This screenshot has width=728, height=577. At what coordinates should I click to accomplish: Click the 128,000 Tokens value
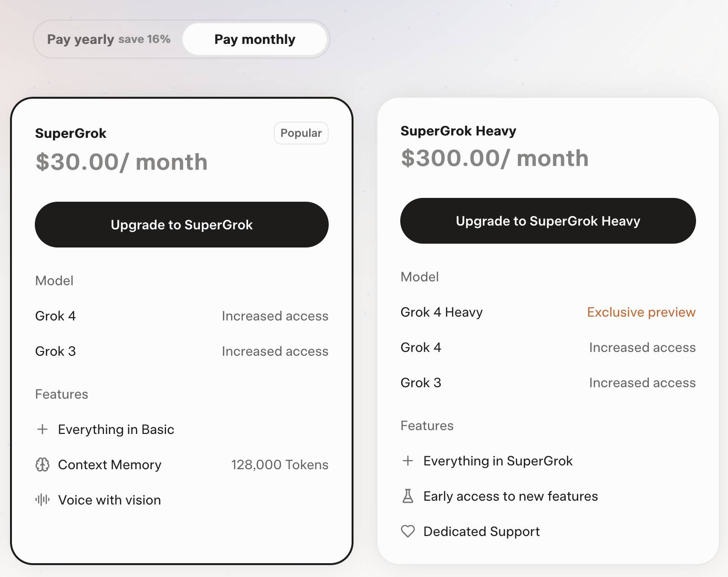click(280, 464)
